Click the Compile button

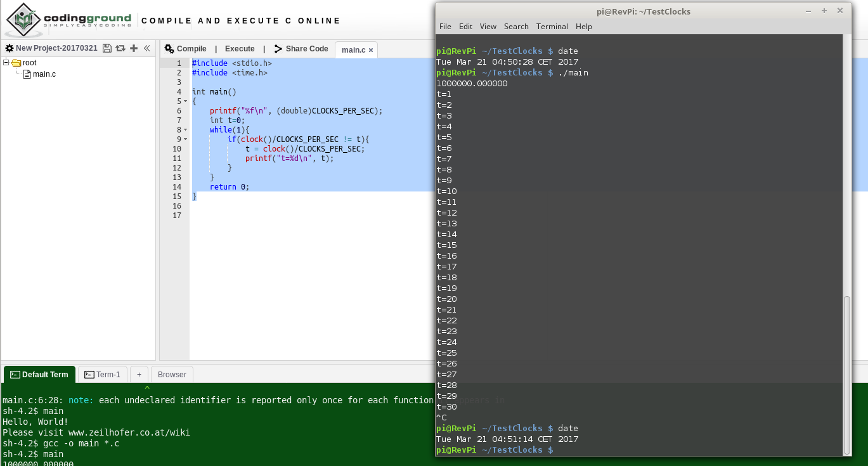pos(186,49)
